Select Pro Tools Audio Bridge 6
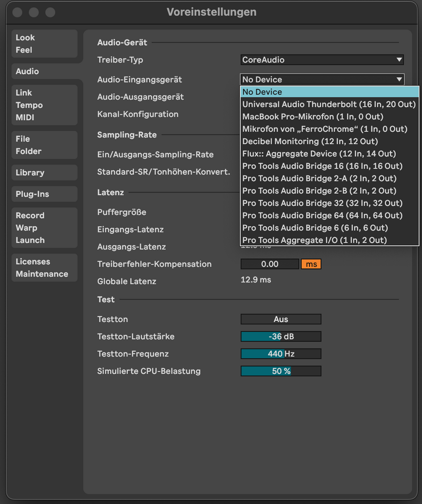Screen dimensions: 422x504 click(330, 228)
